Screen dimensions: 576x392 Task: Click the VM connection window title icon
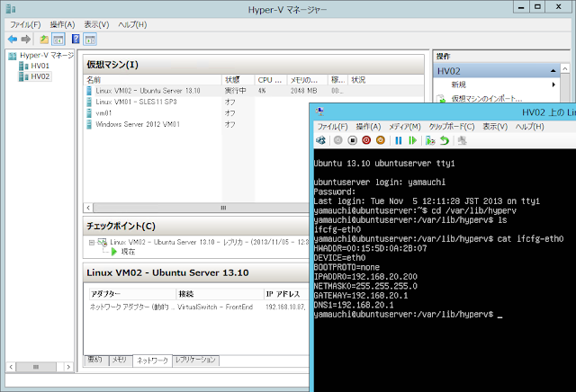tap(320, 111)
